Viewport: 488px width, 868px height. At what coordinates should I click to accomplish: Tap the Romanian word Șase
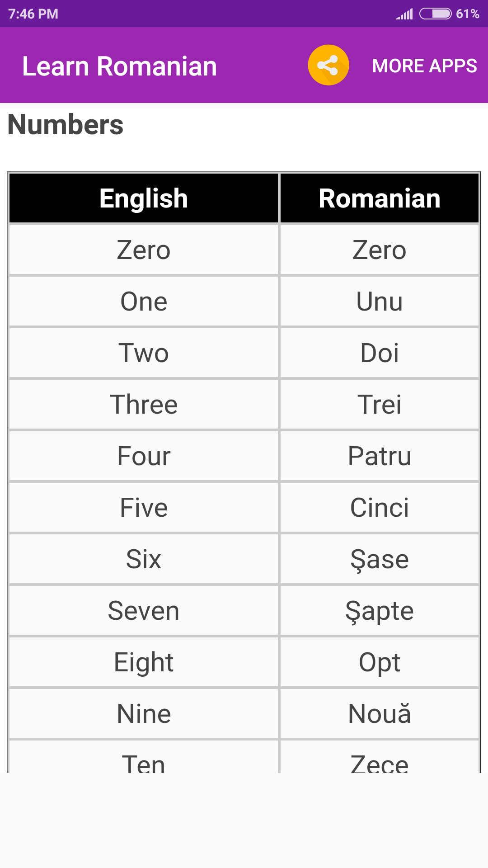380,560
